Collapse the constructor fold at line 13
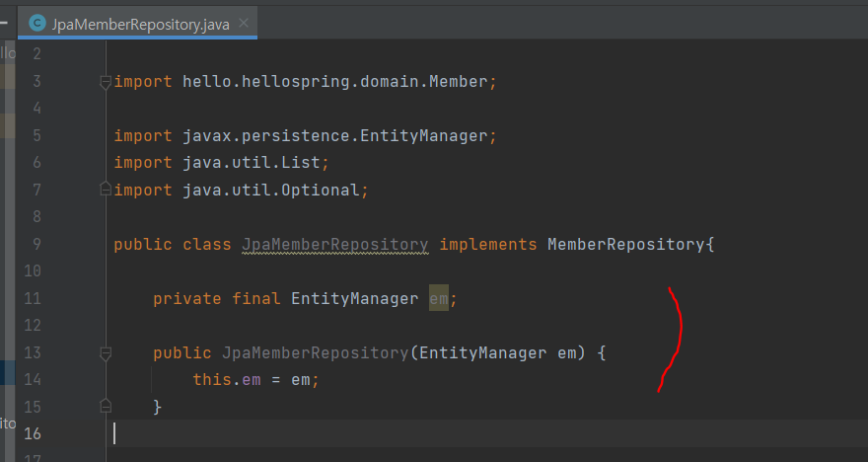The width and height of the screenshot is (868, 462). click(106, 353)
